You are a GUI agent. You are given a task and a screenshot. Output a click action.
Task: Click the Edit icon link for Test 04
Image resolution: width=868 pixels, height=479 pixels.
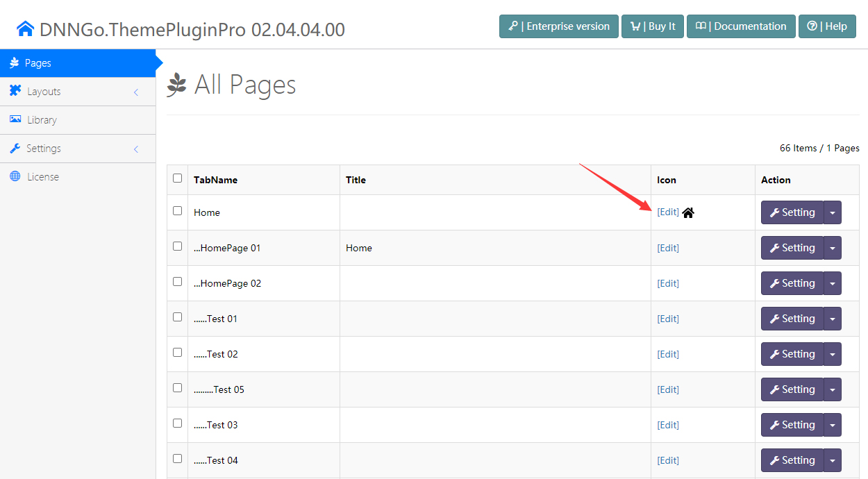pos(668,460)
